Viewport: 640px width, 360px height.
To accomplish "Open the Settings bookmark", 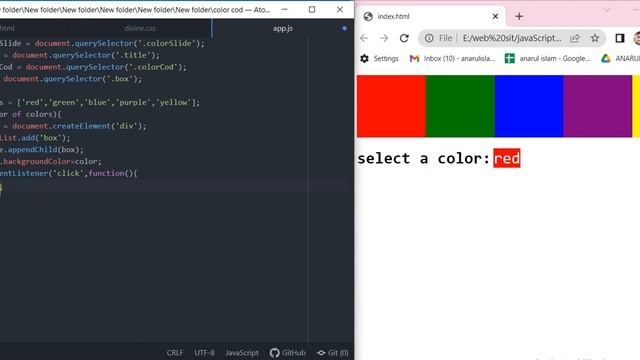I will 379,58.
